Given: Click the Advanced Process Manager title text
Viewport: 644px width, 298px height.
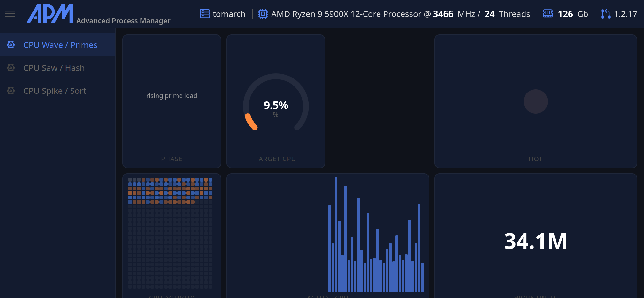Looking at the screenshot, I should coord(123,21).
